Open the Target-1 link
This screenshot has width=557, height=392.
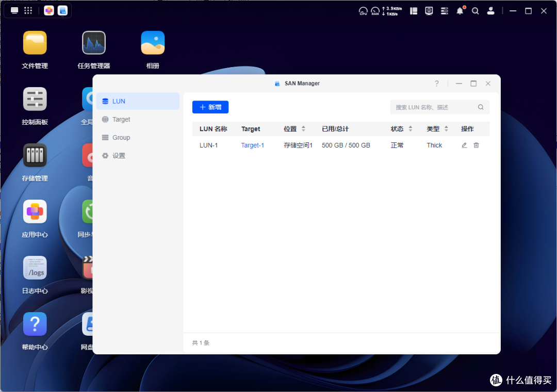[x=252, y=145]
